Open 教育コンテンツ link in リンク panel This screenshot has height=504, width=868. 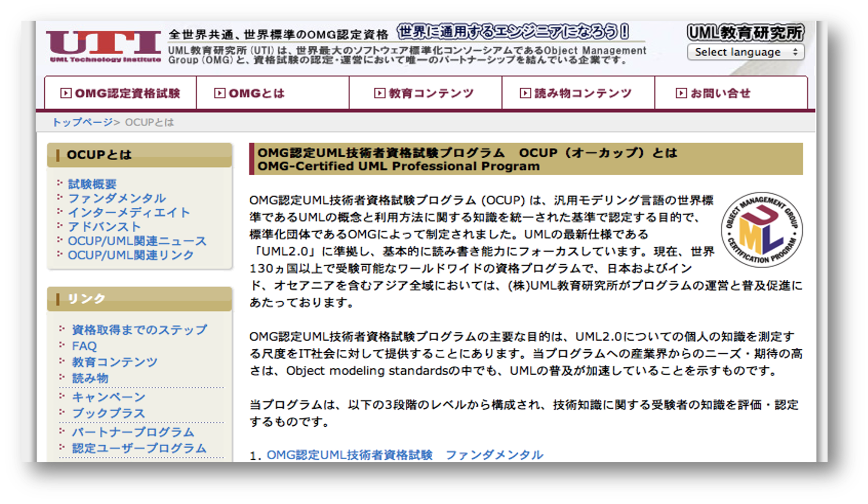click(x=115, y=362)
